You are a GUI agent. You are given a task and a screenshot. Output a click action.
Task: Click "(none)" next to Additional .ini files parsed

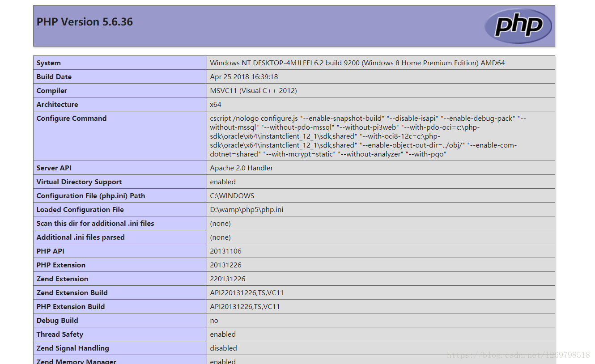(221, 237)
